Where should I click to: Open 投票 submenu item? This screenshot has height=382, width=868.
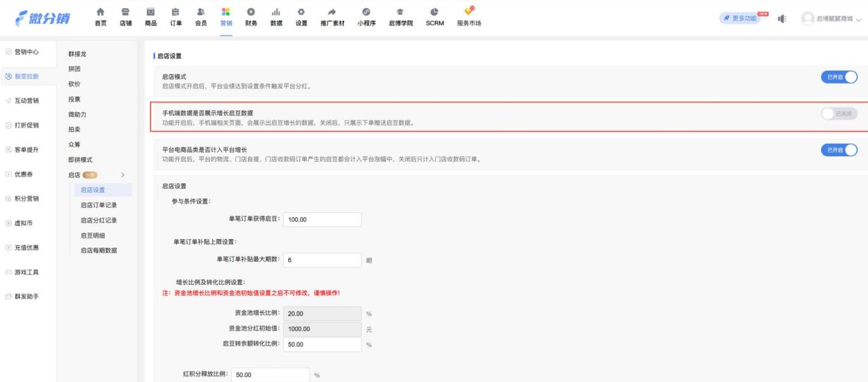click(x=74, y=99)
